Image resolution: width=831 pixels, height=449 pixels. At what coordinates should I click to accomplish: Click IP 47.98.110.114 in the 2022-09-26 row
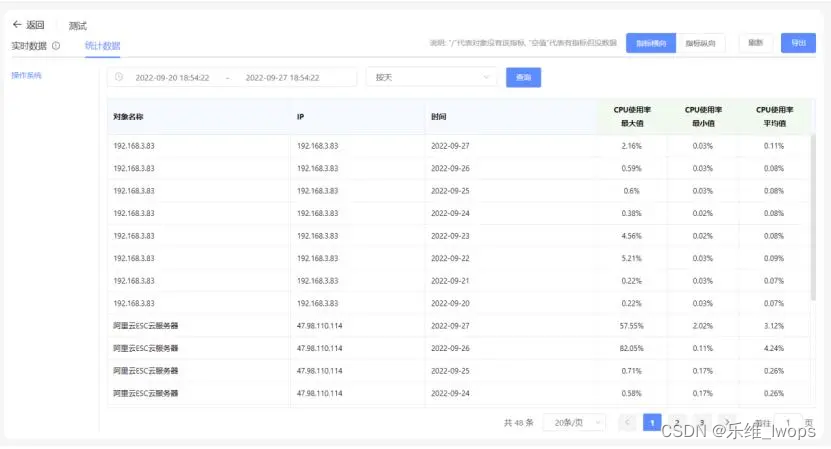320,348
